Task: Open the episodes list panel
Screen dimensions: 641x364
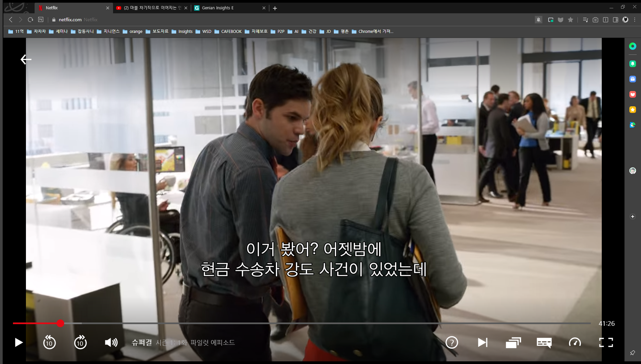Action: [x=513, y=342]
